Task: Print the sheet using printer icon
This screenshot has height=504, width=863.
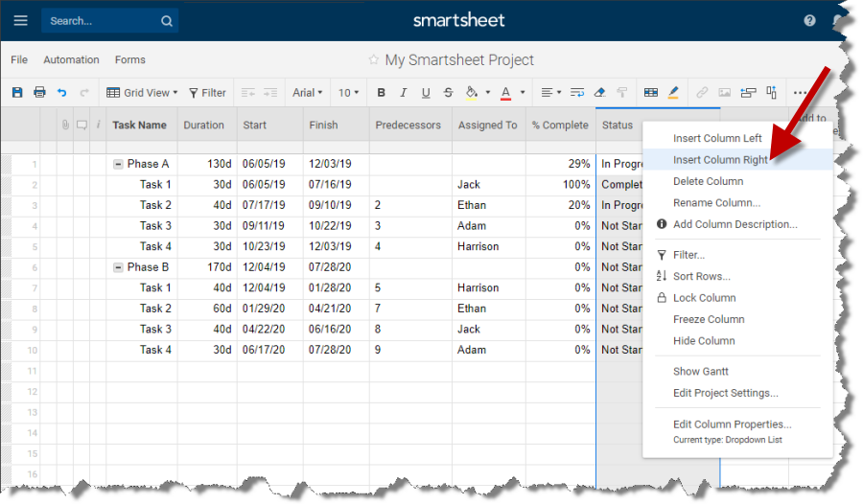Action: (x=39, y=92)
